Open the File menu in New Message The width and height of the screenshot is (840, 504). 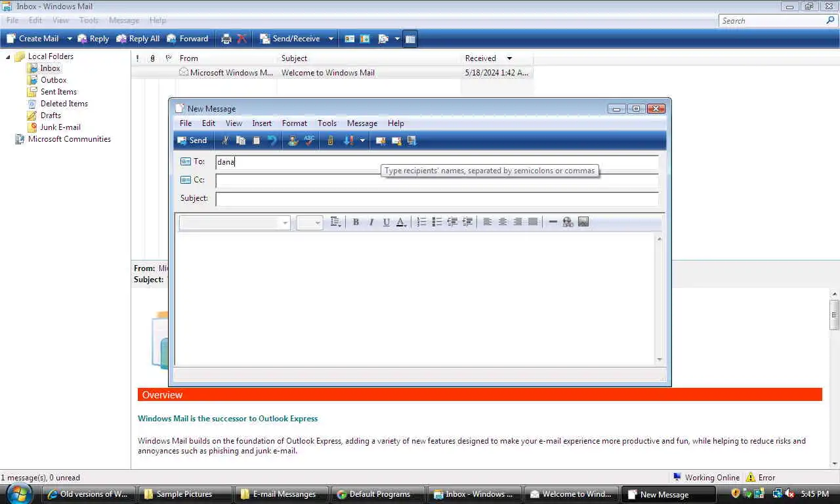point(186,123)
